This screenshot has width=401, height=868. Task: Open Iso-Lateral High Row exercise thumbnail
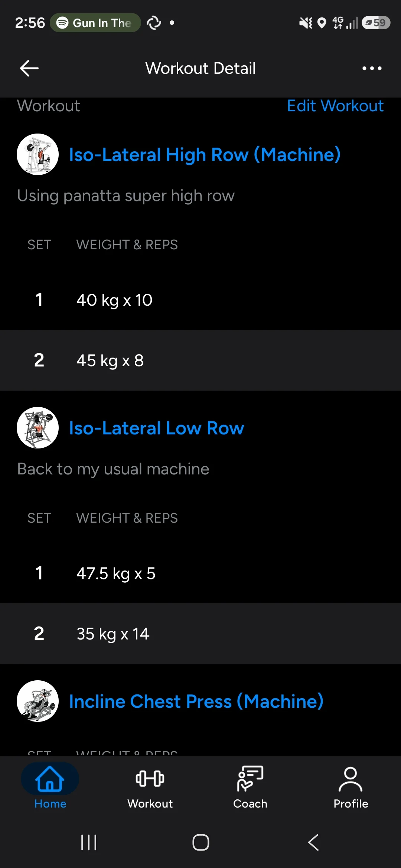[x=38, y=154]
